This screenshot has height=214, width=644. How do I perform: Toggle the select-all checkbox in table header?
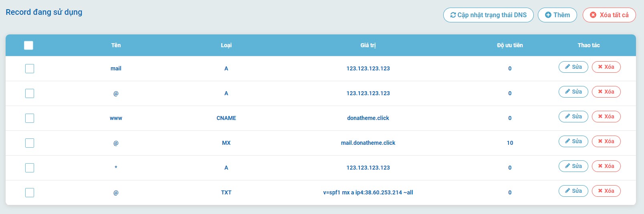tap(28, 45)
